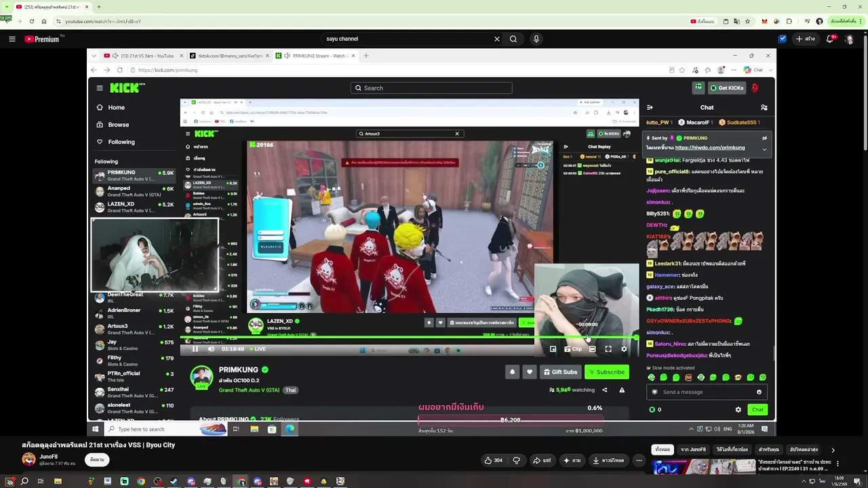Send message with green Chat button
The width and height of the screenshot is (868, 488).
point(757,409)
